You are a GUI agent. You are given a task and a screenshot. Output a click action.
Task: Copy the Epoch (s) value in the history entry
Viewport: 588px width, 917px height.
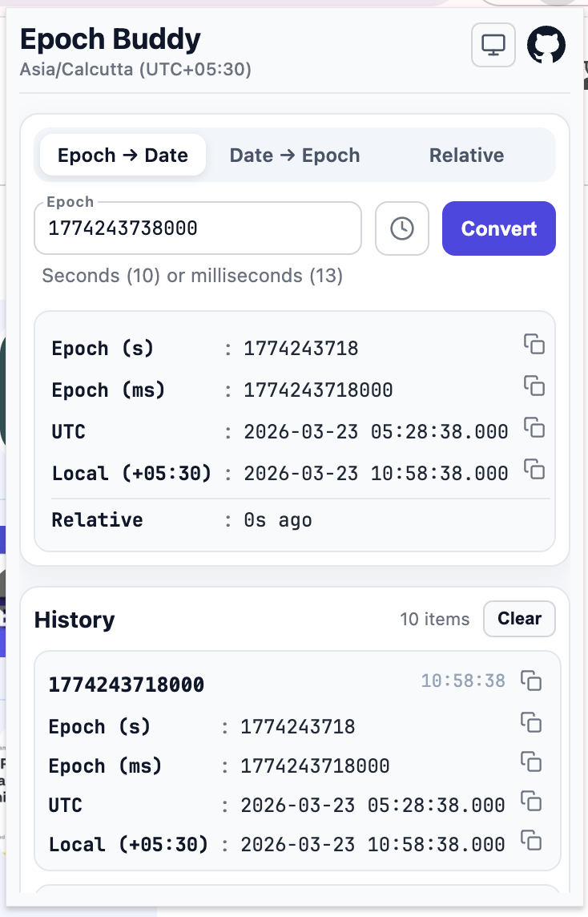click(x=531, y=721)
